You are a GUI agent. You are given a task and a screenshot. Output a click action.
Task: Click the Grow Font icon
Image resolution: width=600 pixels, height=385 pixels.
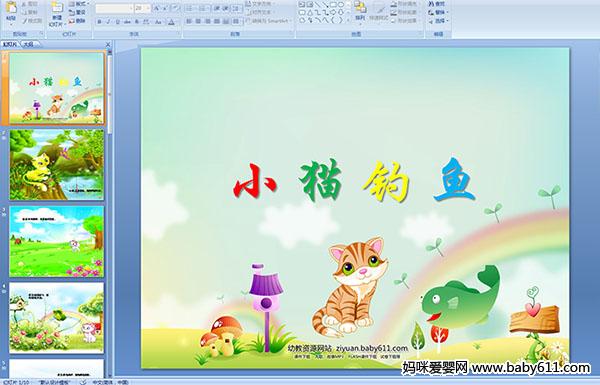(157, 8)
